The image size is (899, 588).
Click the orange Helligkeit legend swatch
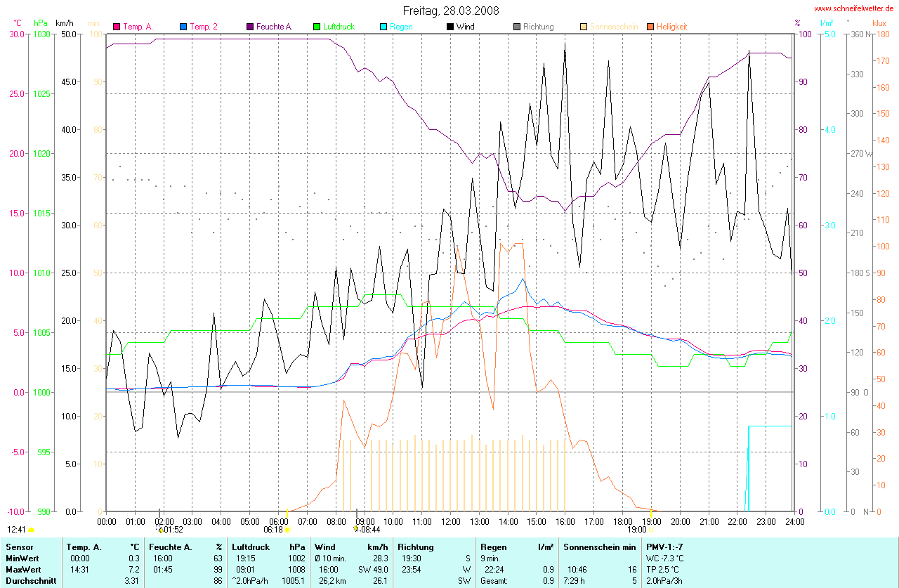coord(650,27)
